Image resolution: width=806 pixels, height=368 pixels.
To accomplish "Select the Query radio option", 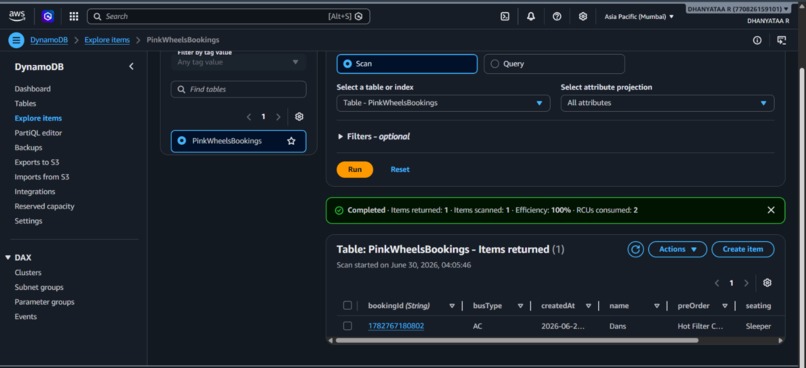I will [x=494, y=64].
